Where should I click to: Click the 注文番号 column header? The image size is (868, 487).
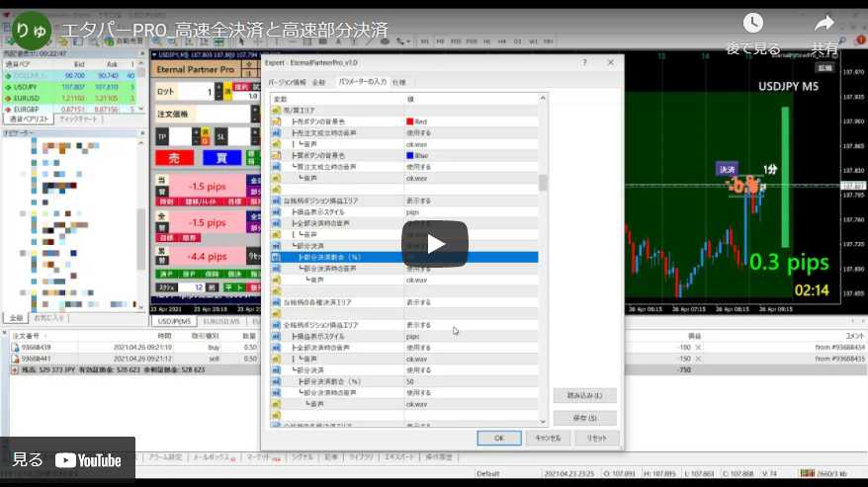click(26, 336)
